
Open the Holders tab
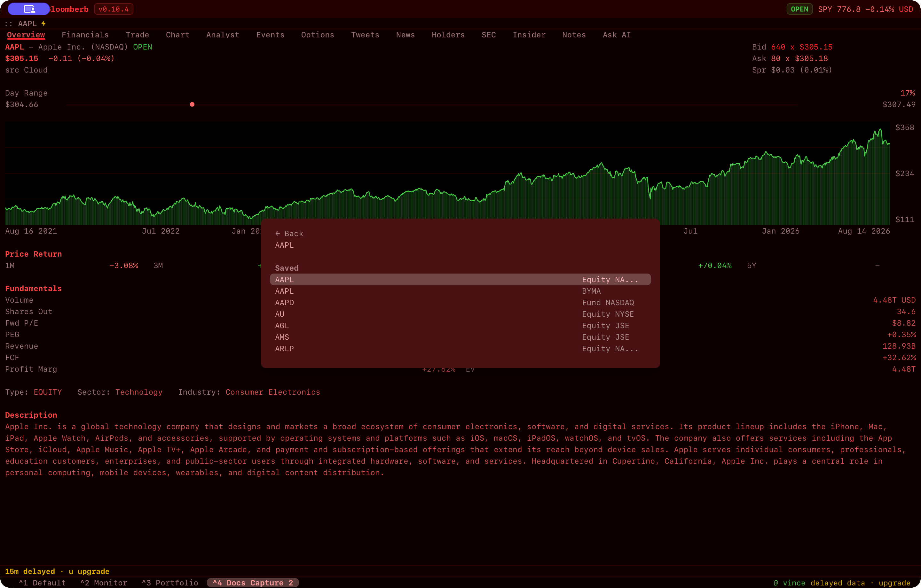click(x=448, y=35)
